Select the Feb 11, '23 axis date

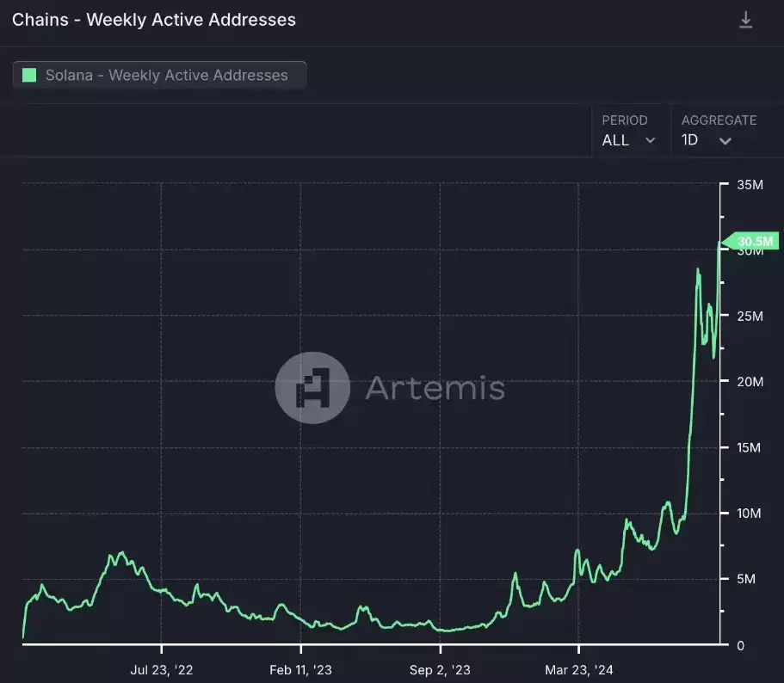click(x=300, y=670)
